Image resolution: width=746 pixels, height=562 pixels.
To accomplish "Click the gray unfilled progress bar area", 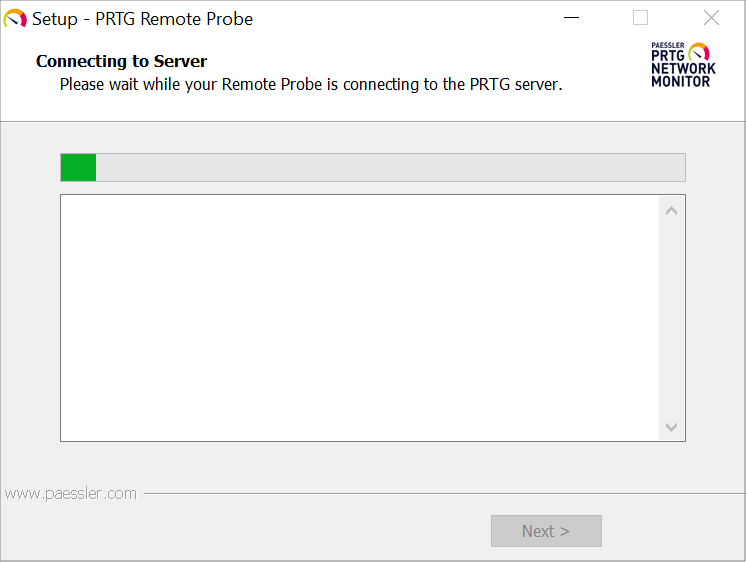I will coord(390,167).
